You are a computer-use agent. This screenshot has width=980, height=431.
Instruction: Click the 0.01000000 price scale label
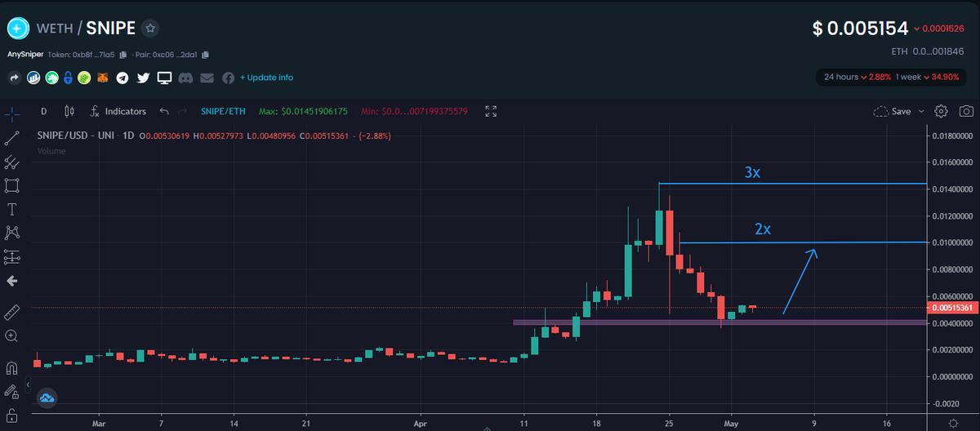[951, 242]
